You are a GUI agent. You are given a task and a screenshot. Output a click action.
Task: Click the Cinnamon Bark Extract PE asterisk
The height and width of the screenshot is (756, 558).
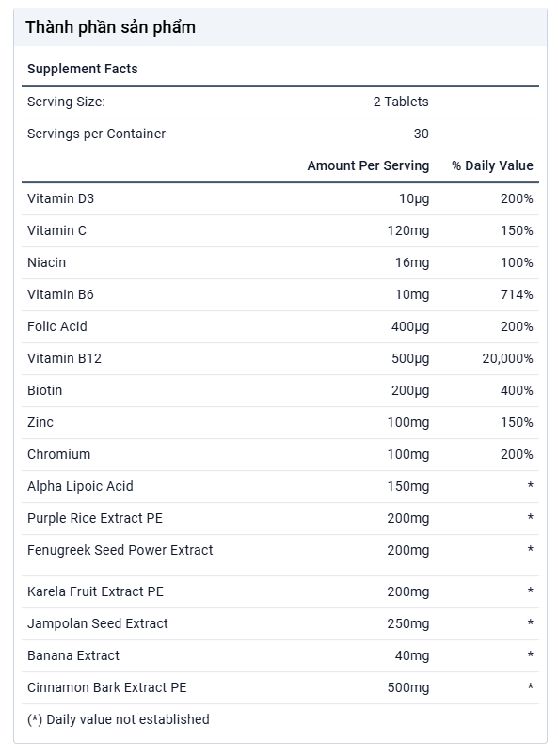(530, 686)
